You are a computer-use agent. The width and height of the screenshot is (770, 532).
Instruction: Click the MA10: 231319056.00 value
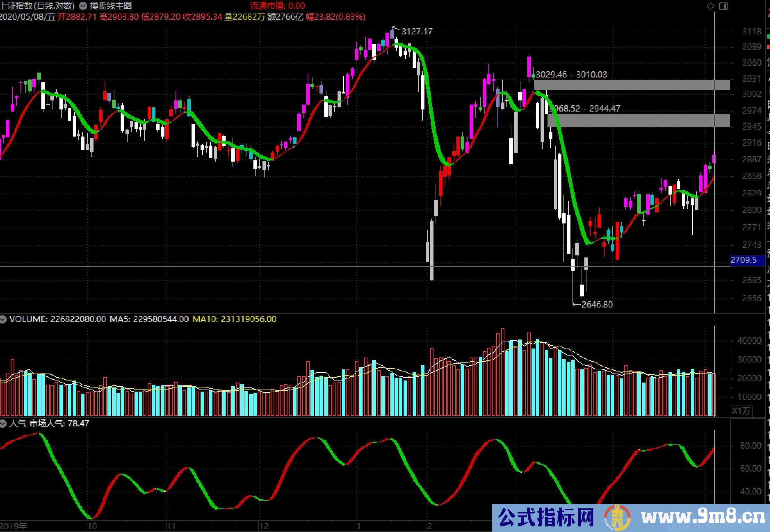(x=234, y=319)
